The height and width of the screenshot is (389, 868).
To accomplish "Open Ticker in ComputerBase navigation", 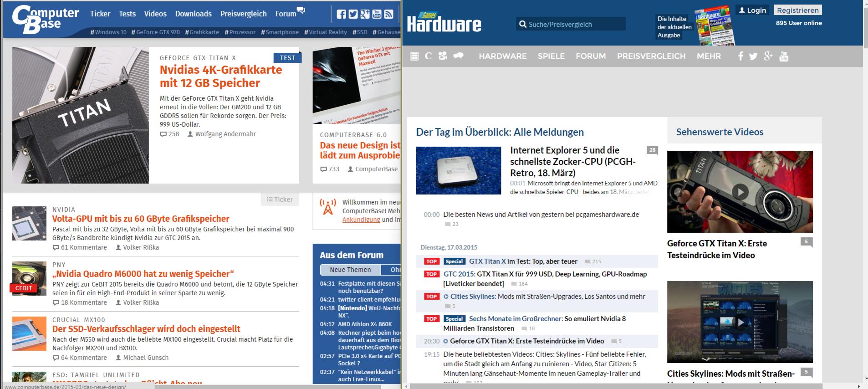I will (x=100, y=14).
